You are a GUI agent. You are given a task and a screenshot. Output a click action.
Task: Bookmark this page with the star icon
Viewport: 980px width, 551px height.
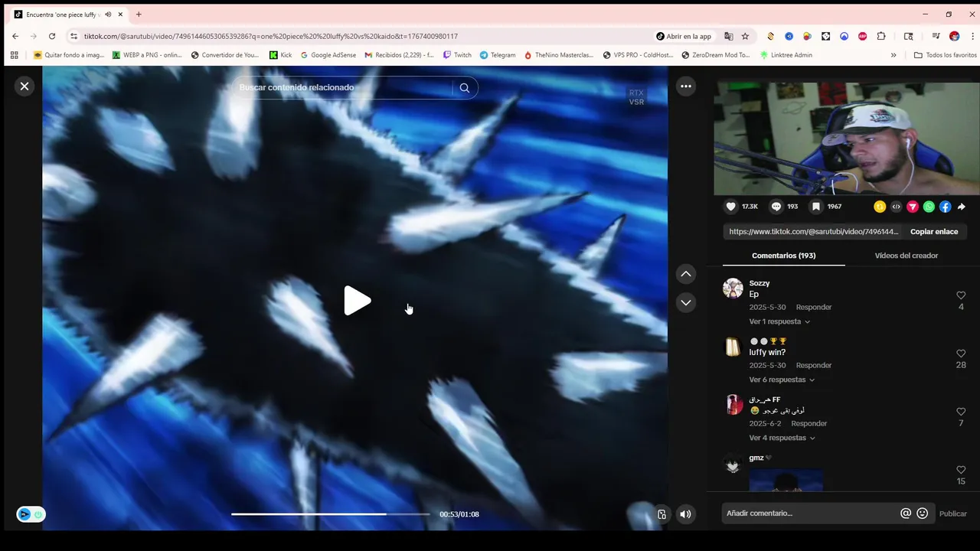pos(745,36)
